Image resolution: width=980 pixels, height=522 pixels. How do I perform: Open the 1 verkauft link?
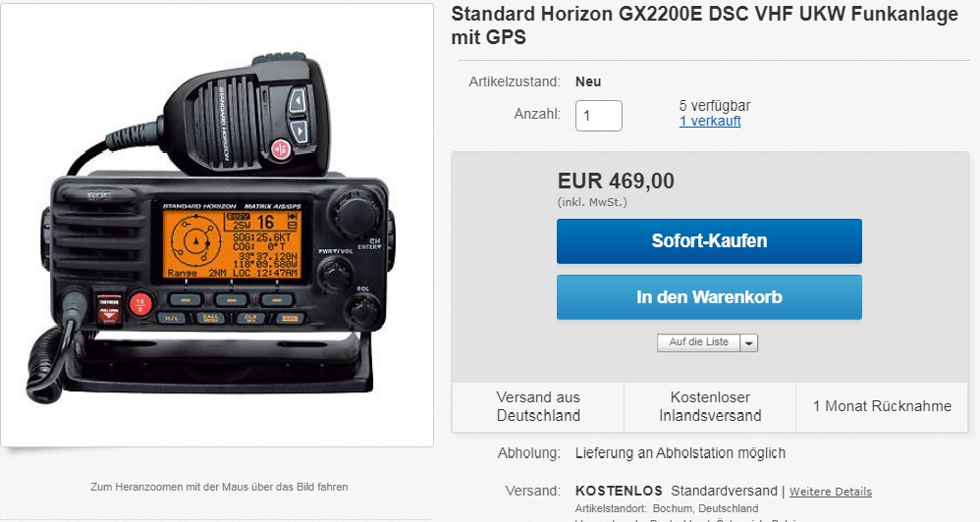(x=710, y=121)
